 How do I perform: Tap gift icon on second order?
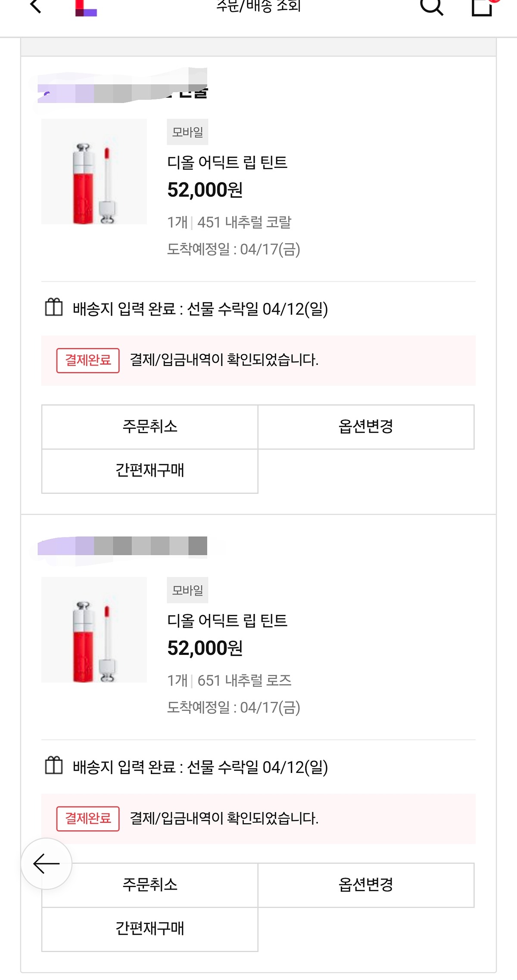point(54,766)
